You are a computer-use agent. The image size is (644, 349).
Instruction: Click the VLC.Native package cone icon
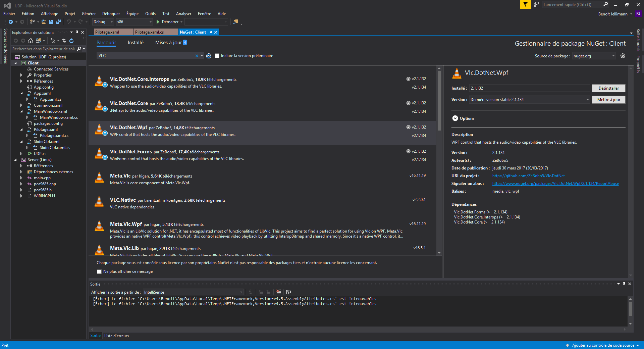[x=99, y=202]
